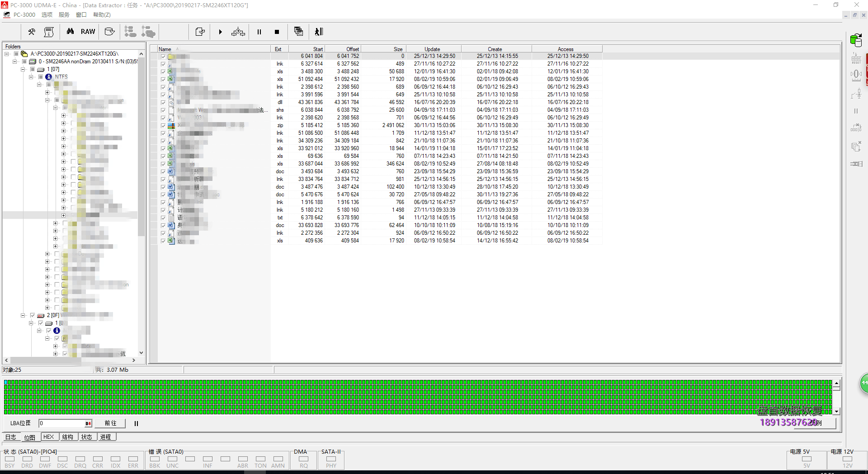The width and height of the screenshot is (868, 474).
Task: Toggle the partition 1 [07] checkbox
Action: [33, 69]
